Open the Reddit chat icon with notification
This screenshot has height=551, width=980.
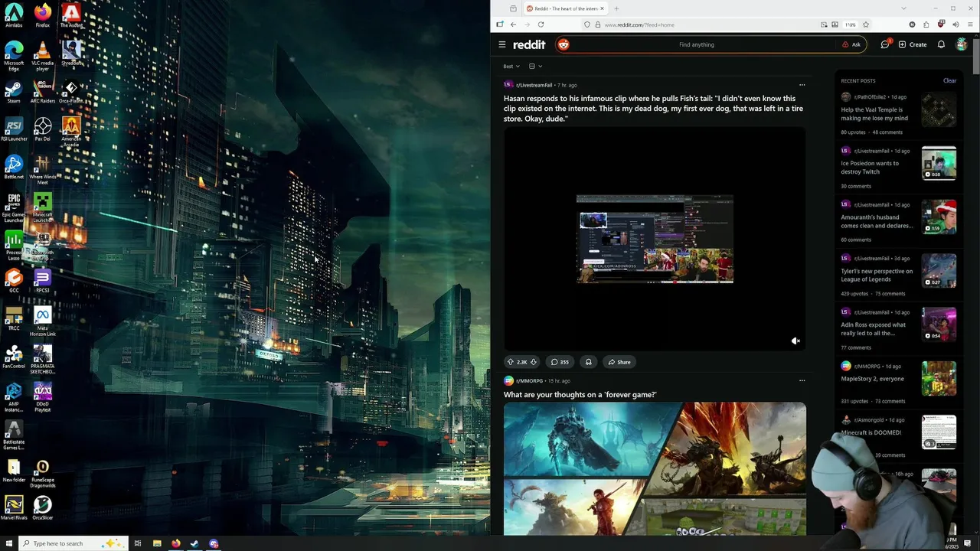(885, 44)
